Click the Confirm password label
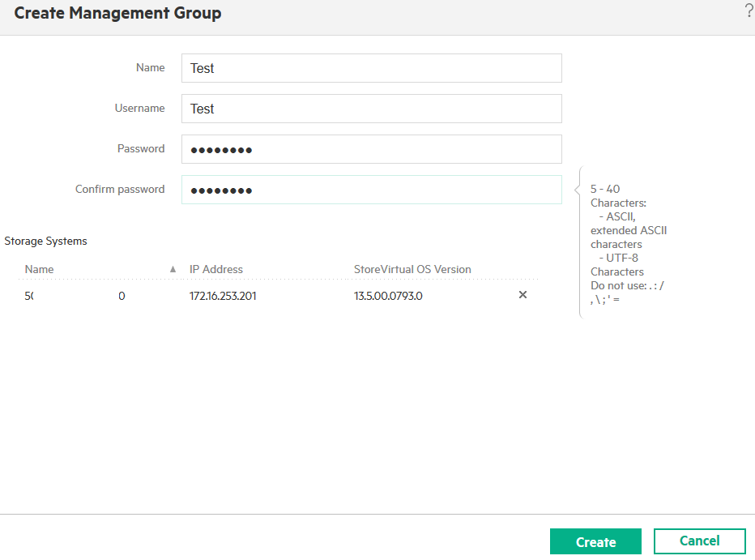Viewport: 755px width, 560px height. pos(120,190)
